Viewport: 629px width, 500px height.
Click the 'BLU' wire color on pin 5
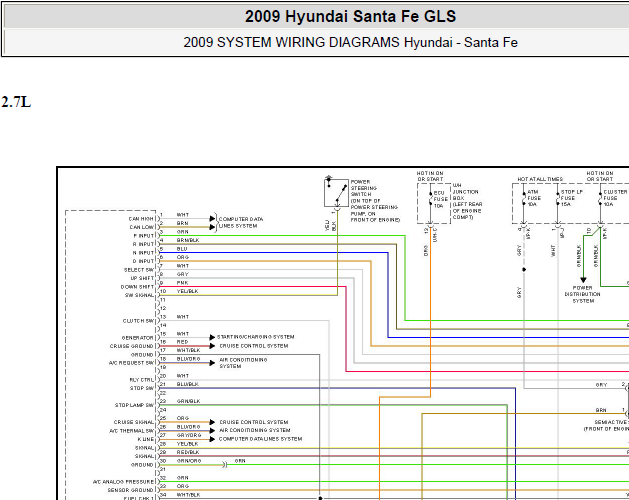tap(182, 249)
